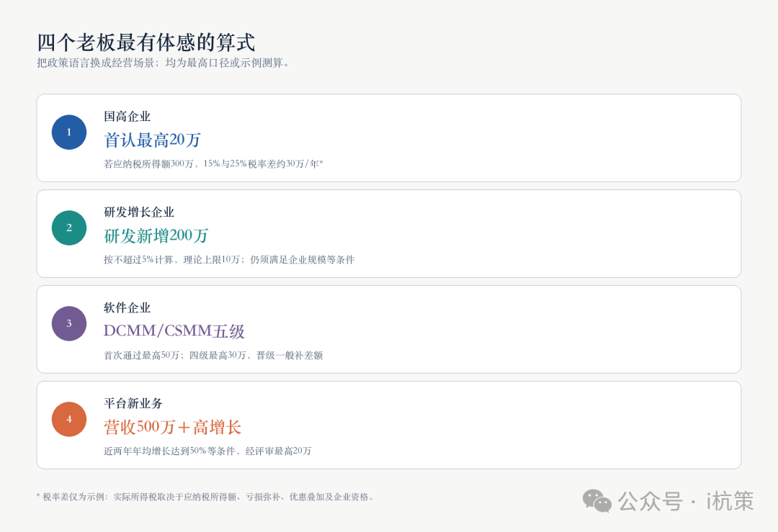Image resolution: width=778 pixels, height=532 pixels.
Task: Click the 按不超过5%计算 description line
Action: click(229, 259)
